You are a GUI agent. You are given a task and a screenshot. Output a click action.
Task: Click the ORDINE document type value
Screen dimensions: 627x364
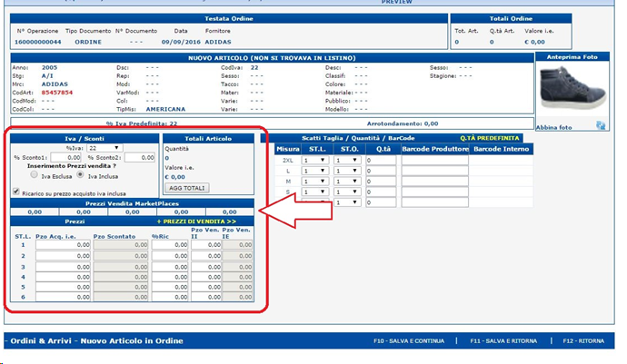88,42
